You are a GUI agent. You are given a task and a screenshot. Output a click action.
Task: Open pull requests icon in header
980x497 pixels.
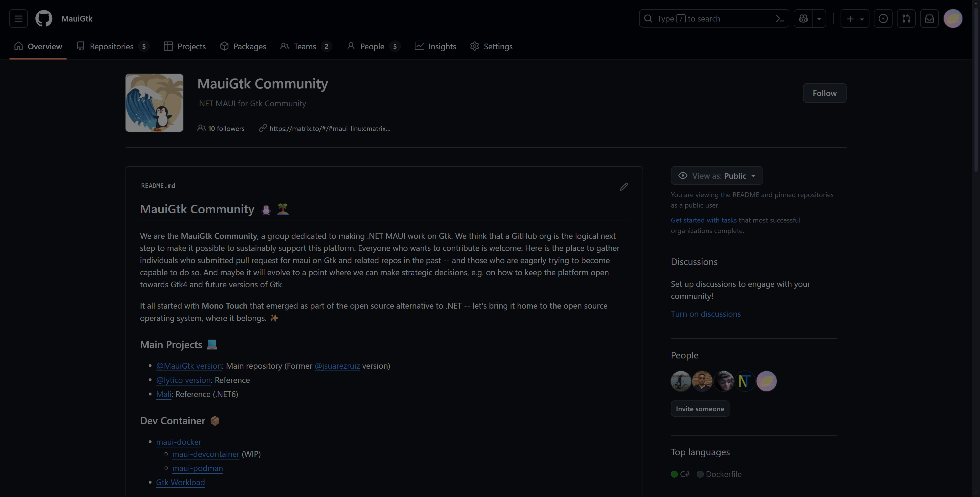[x=906, y=19]
